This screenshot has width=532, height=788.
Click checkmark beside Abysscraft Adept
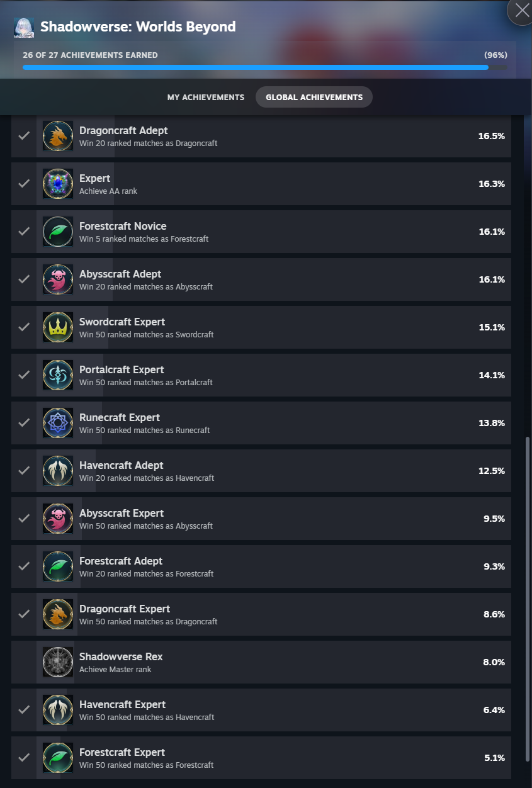point(24,279)
